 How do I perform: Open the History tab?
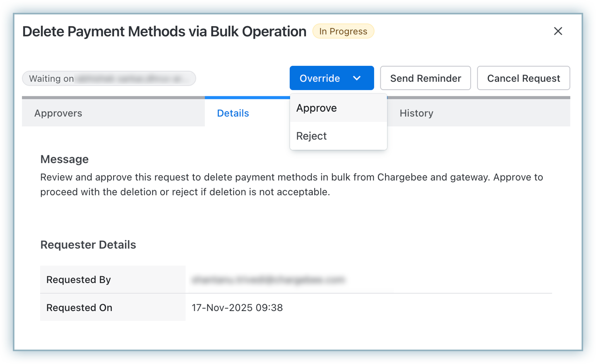[416, 113]
